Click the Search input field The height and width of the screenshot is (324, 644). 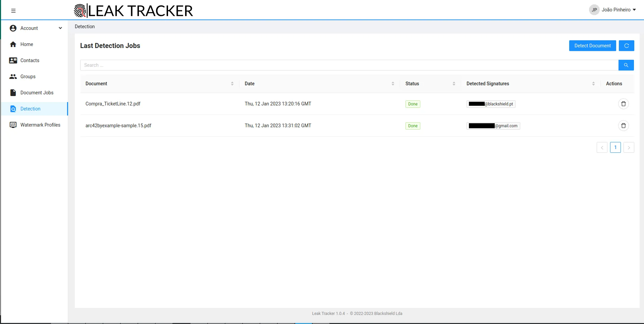349,65
